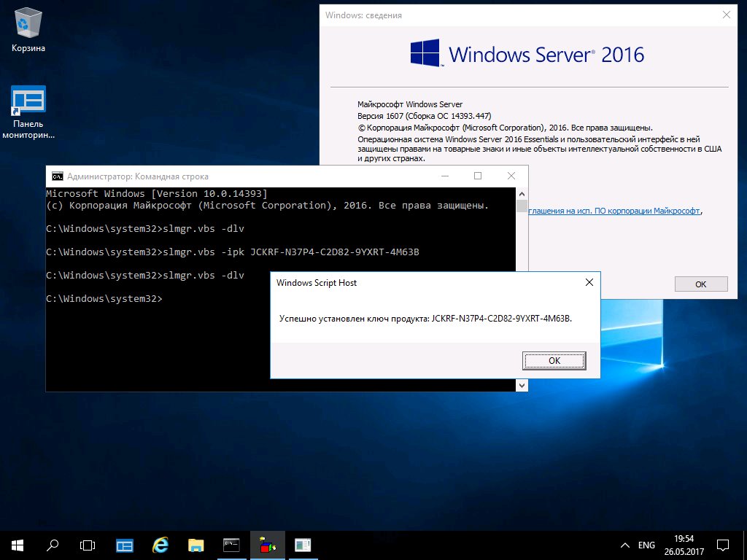Close the Command Prompt window

pyautogui.click(x=511, y=176)
